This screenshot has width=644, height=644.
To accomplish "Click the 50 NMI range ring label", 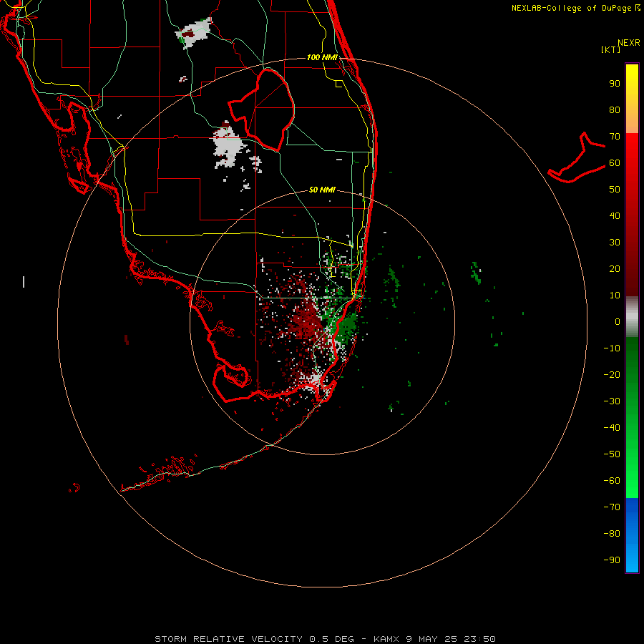I will tap(322, 190).
